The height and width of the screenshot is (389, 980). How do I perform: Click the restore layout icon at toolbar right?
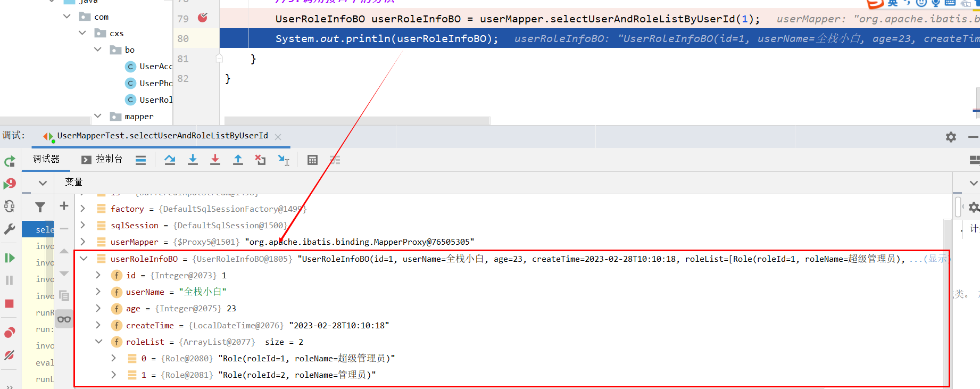975,160
